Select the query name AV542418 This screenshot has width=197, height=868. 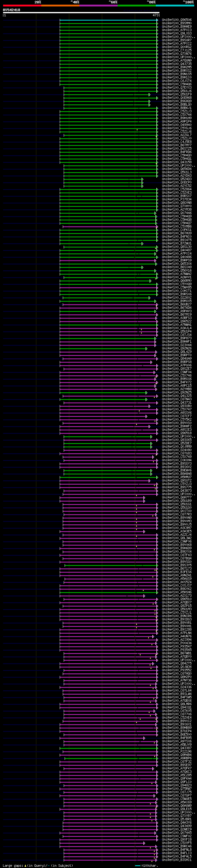pyautogui.click(x=11, y=10)
